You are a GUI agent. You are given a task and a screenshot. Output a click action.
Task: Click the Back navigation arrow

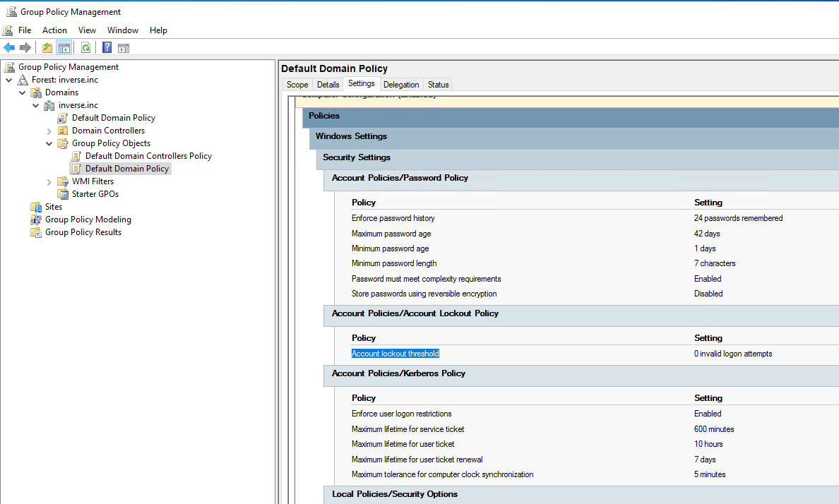point(9,47)
